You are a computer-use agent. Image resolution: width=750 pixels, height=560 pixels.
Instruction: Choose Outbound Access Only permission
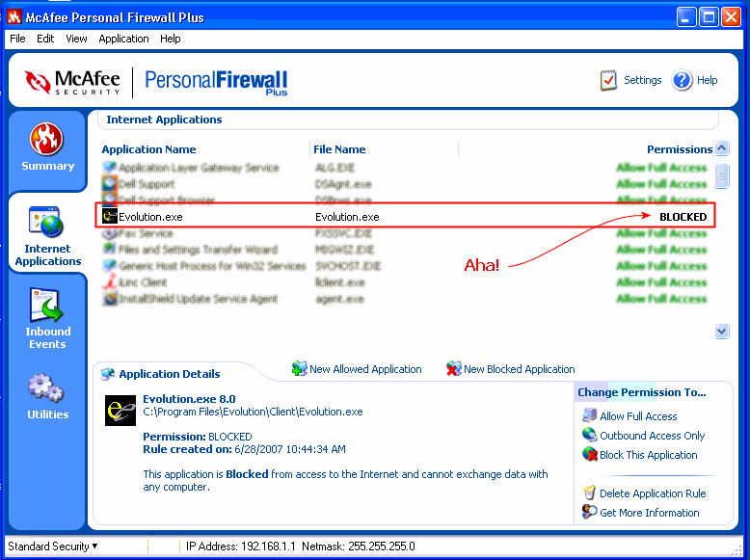tap(652, 436)
